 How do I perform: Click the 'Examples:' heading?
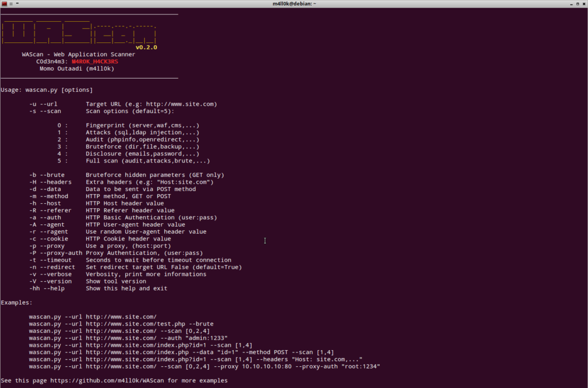point(17,303)
